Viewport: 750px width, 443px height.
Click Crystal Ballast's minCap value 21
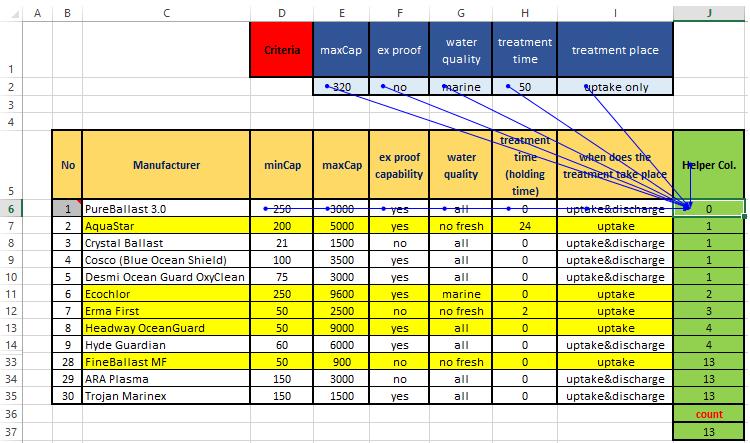coord(282,243)
